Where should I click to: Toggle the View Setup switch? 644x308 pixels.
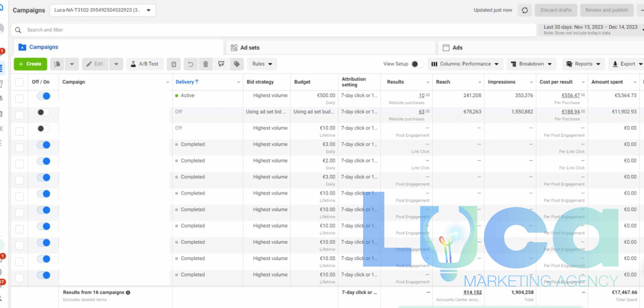tap(418, 64)
